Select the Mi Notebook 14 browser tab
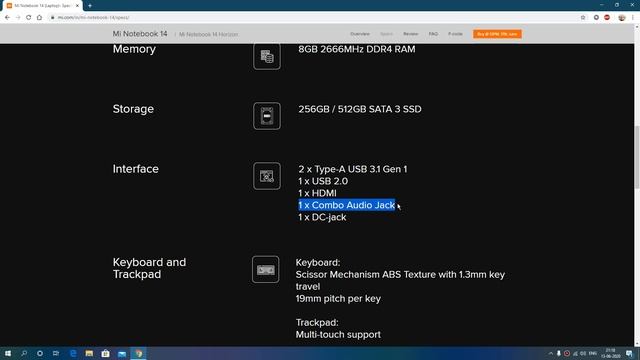This screenshot has width=640, height=360. pos(42,6)
